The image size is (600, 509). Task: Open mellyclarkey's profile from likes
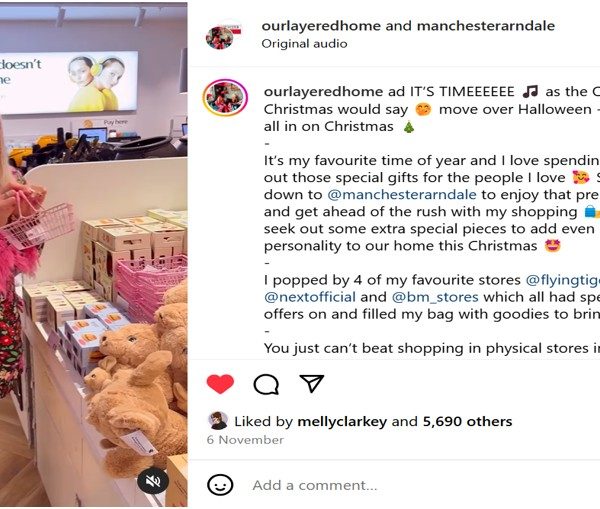click(x=342, y=421)
